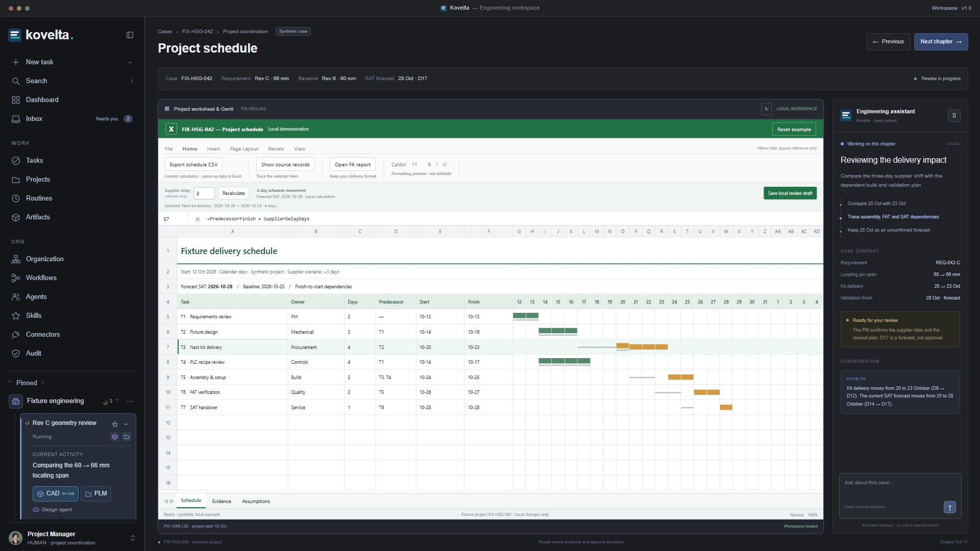The height and width of the screenshot is (551, 980).
Task: Click the previous sheet arrow in tab bar
Action: pyautogui.click(x=166, y=502)
